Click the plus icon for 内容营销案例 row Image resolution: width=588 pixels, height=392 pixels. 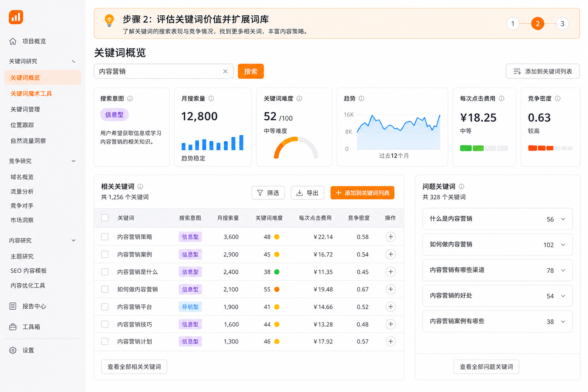(x=390, y=254)
